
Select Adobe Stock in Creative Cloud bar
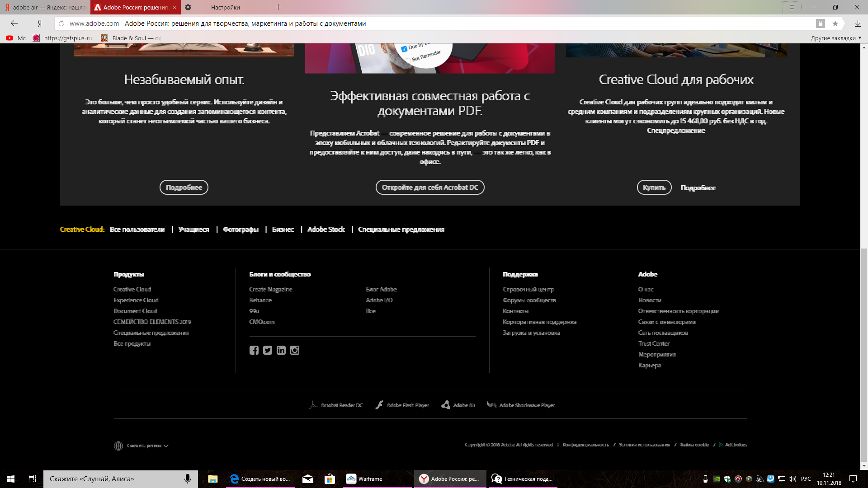coord(326,230)
